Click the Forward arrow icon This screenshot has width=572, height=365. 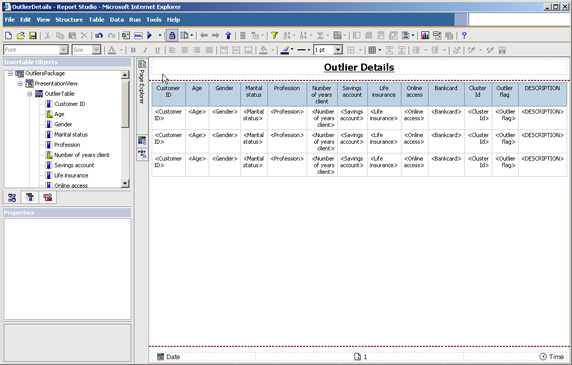tap(216, 35)
